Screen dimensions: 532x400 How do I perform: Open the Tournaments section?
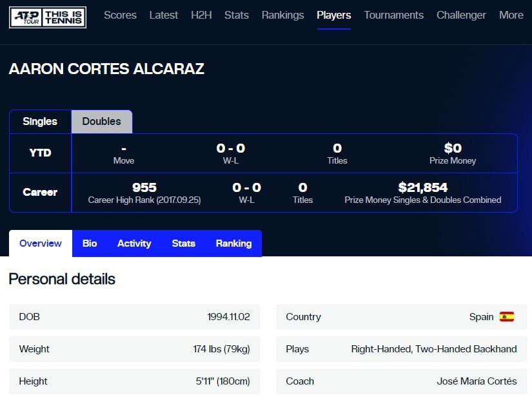393,15
